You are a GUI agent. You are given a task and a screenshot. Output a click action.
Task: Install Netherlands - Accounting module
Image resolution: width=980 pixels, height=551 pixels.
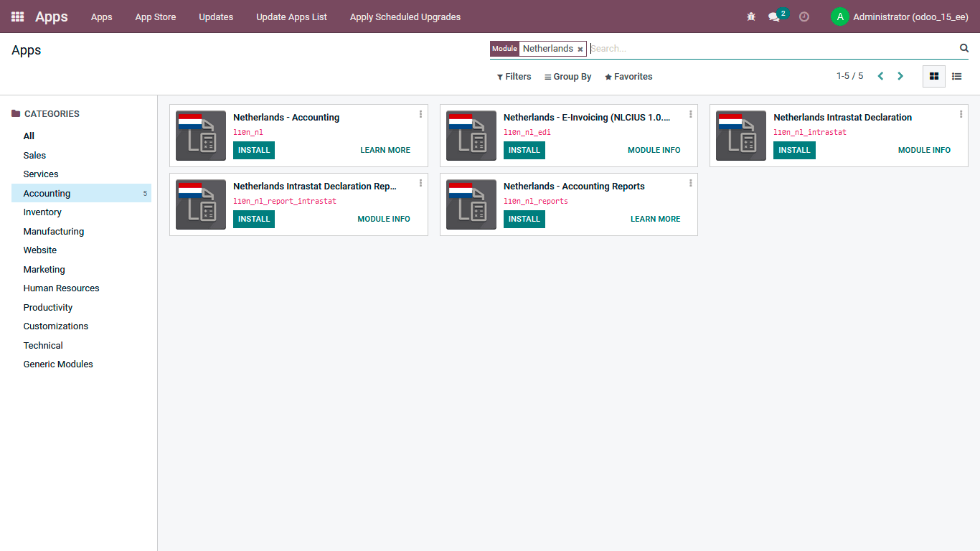254,150
